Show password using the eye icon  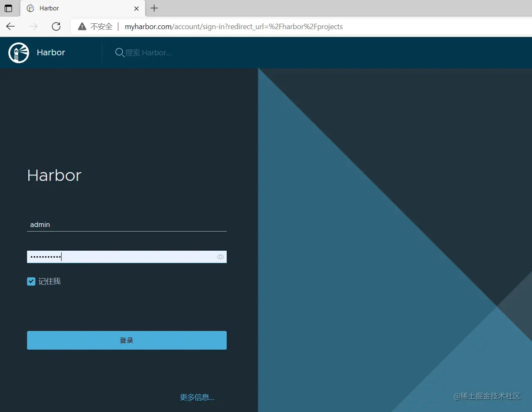[220, 257]
